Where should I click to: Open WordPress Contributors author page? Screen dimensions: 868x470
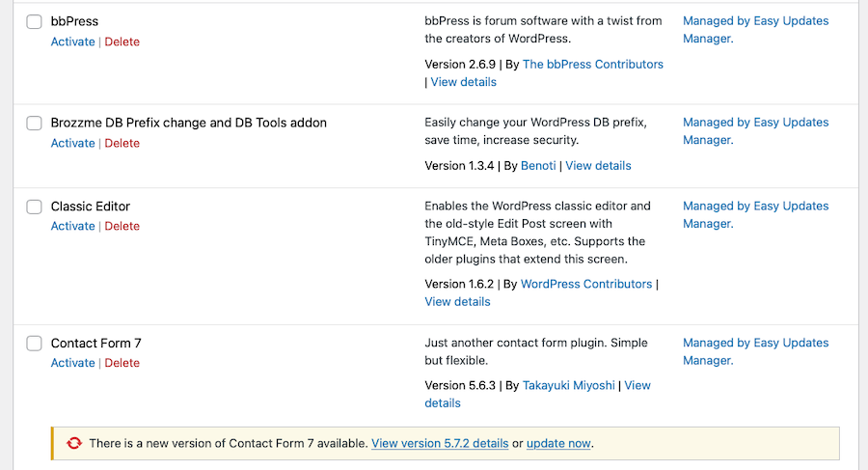pos(586,284)
